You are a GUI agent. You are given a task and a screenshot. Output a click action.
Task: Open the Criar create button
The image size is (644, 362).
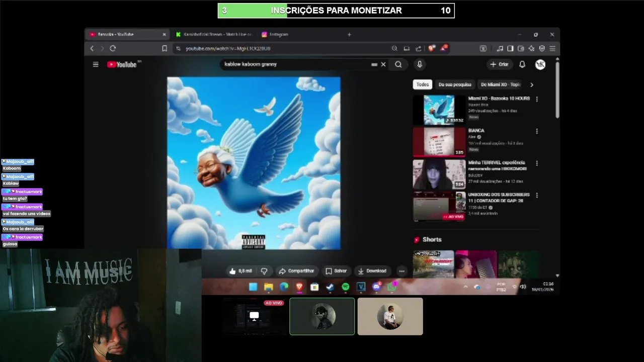coord(499,64)
